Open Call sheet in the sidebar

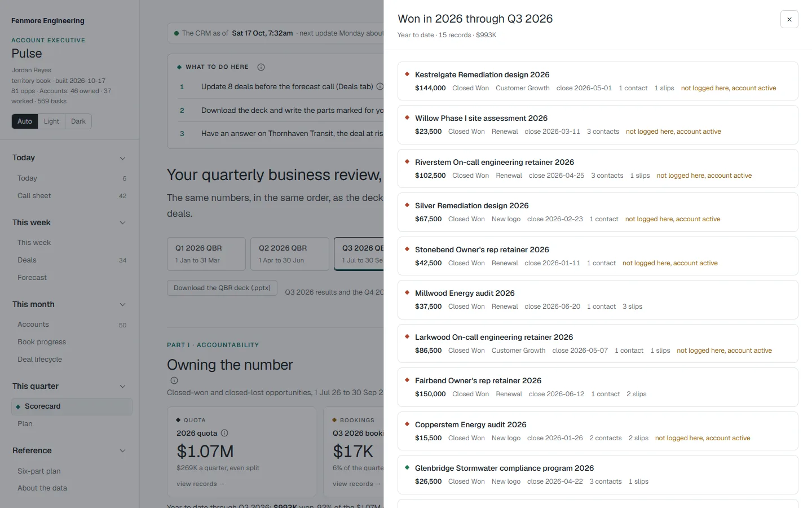72,196
